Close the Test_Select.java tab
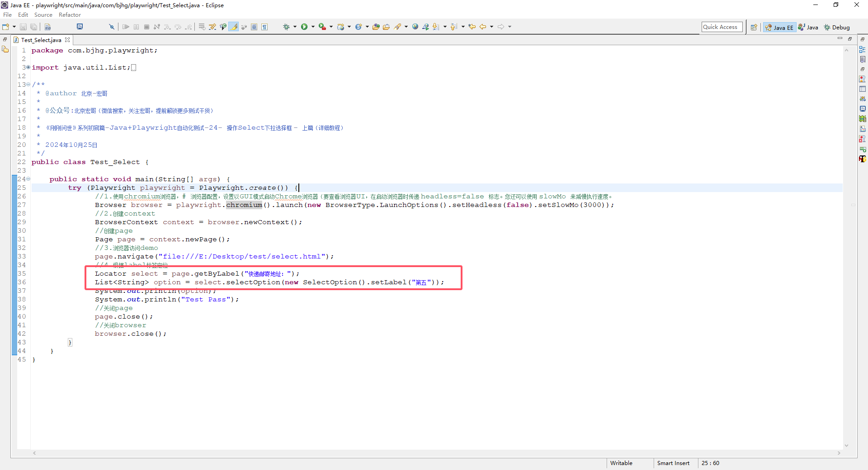868x470 pixels. (67, 40)
